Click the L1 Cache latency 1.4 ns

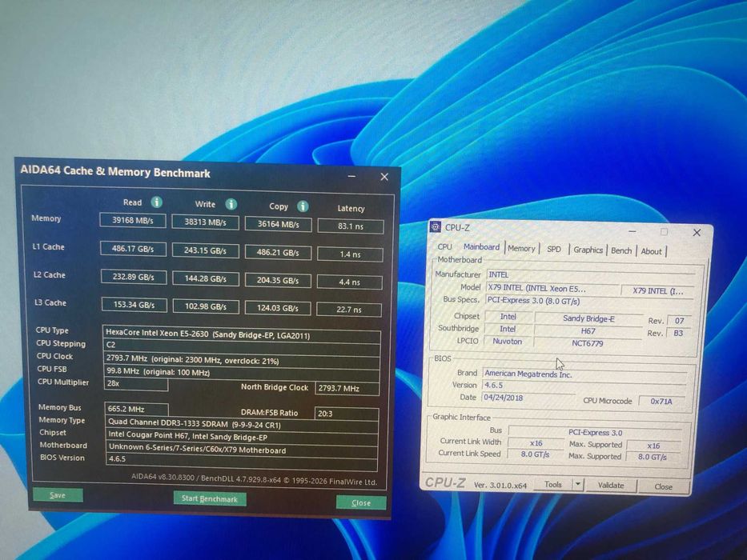click(350, 254)
